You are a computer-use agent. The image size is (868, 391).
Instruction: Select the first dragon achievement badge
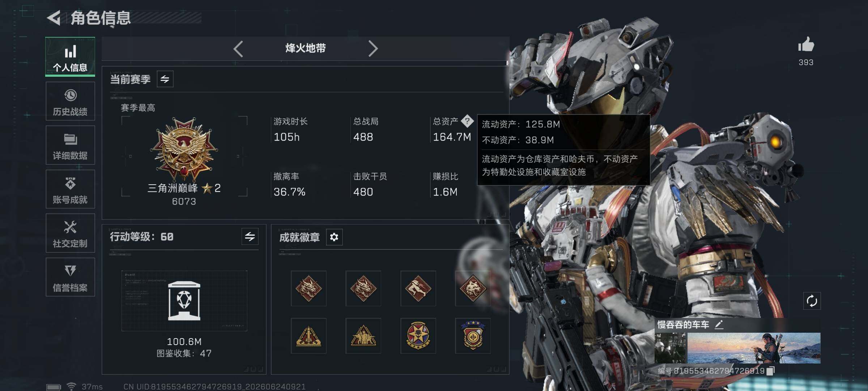[x=309, y=289]
